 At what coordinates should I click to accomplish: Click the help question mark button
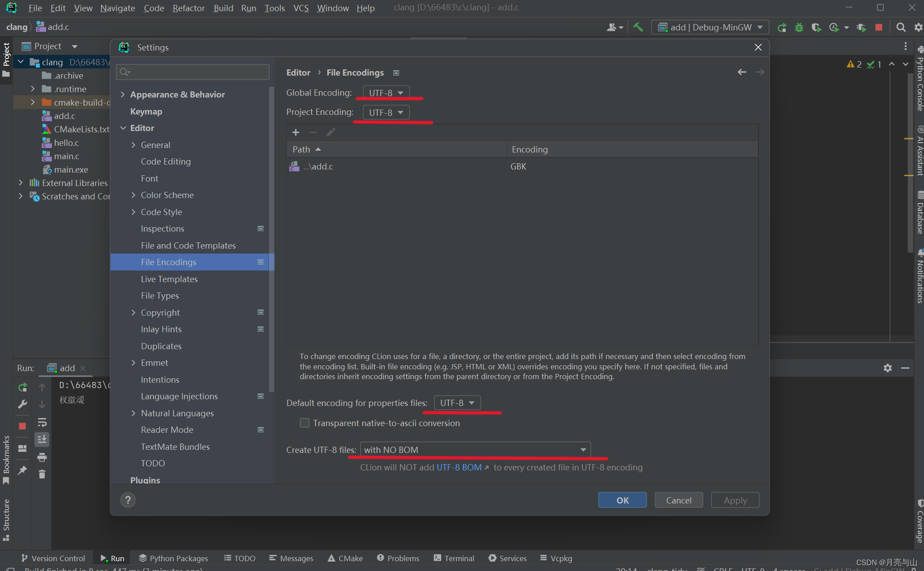(x=128, y=500)
